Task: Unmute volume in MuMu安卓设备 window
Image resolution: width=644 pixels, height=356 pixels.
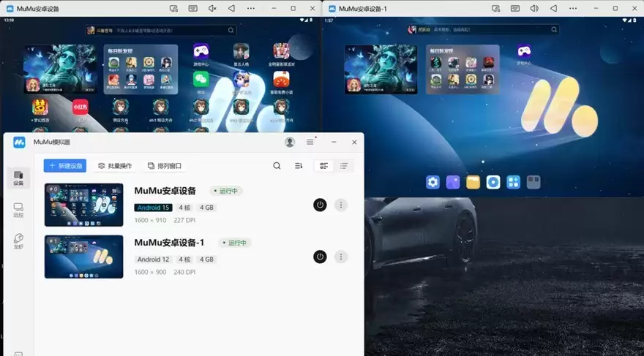Action: point(212,8)
